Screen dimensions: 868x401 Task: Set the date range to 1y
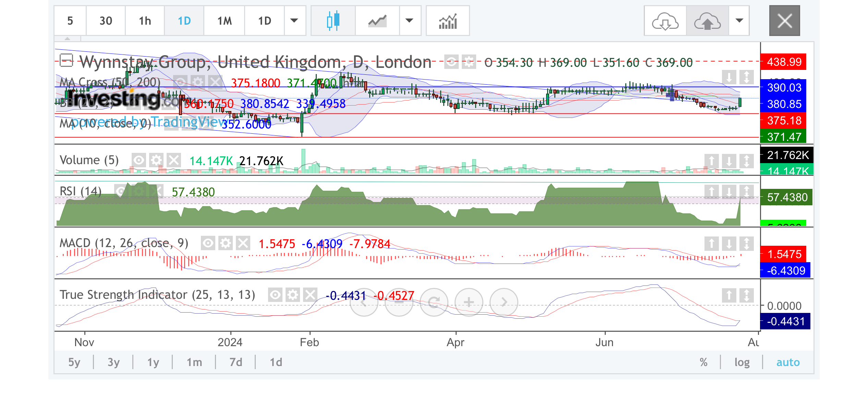point(153,362)
